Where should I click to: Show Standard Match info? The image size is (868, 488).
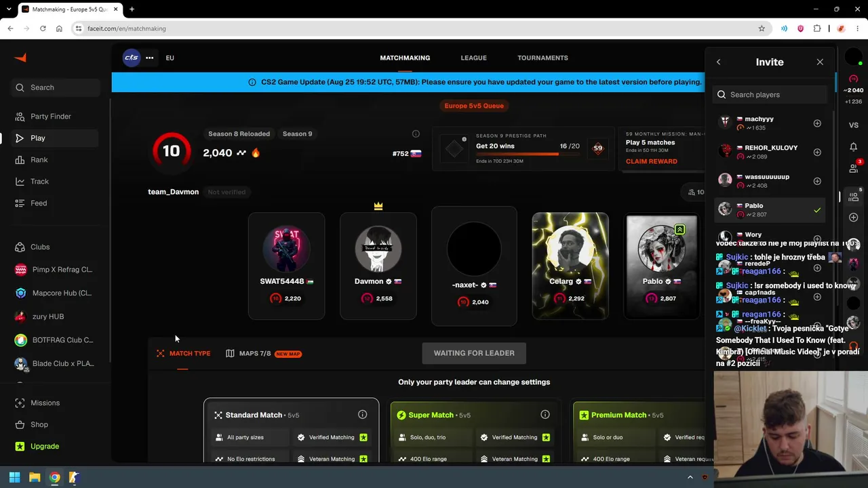(x=362, y=414)
